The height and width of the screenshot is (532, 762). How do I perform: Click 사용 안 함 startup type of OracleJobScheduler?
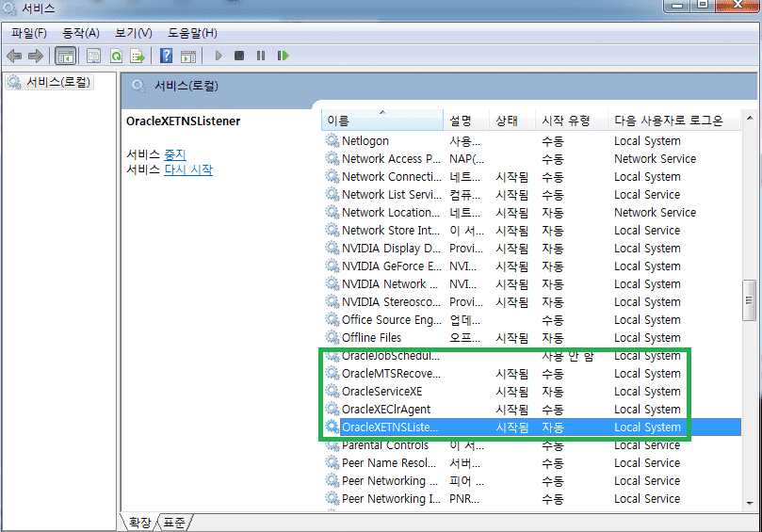(x=568, y=356)
